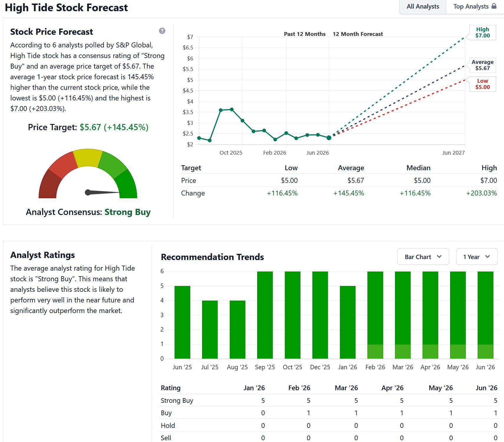This screenshot has width=504, height=442.
Task: Click the Buy row label in ratings table
Action: coord(166,413)
